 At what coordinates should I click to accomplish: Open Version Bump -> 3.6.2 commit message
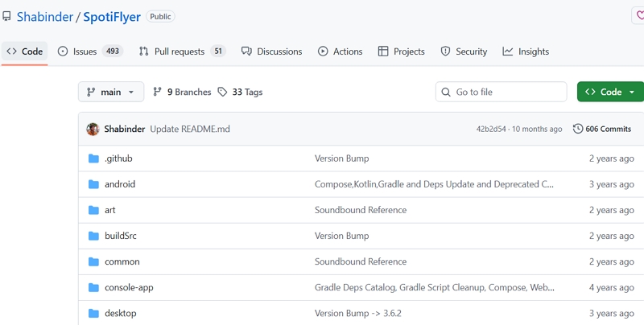357,314
